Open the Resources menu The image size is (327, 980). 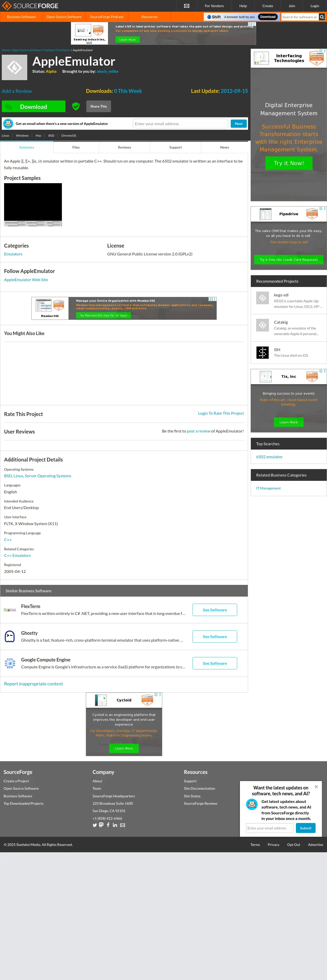pos(149,17)
